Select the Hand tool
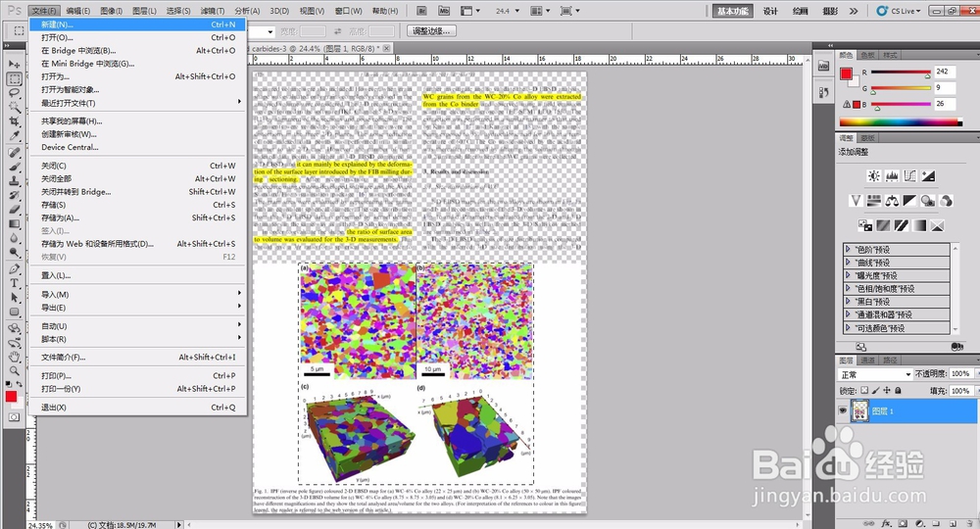 15,357
